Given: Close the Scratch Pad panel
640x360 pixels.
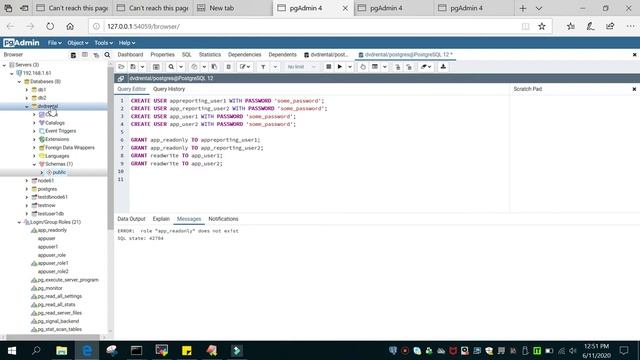Looking at the screenshot, I should coord(634,89).
